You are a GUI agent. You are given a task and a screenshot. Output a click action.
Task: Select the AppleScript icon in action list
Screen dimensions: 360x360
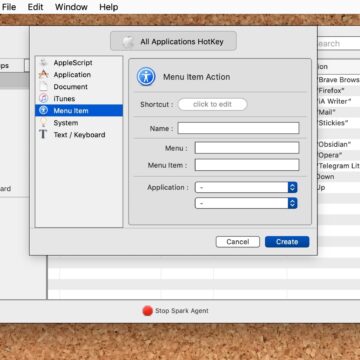coord(43,63)
